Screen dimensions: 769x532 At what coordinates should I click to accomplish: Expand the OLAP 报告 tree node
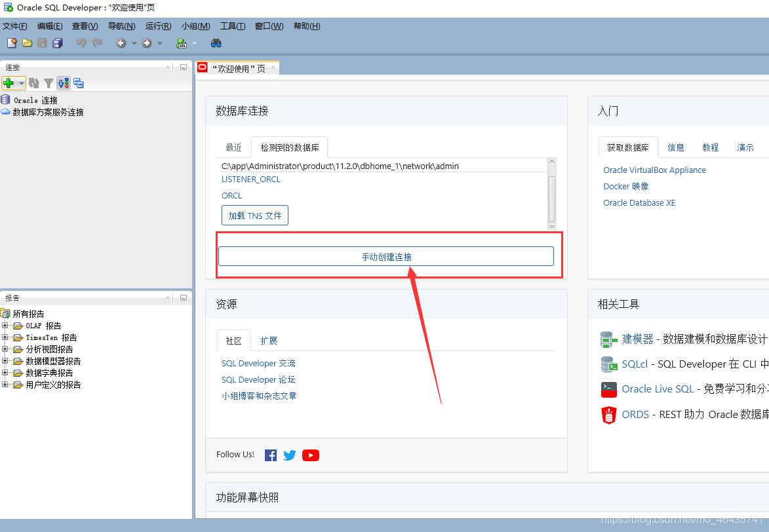[x=5, y=325]
